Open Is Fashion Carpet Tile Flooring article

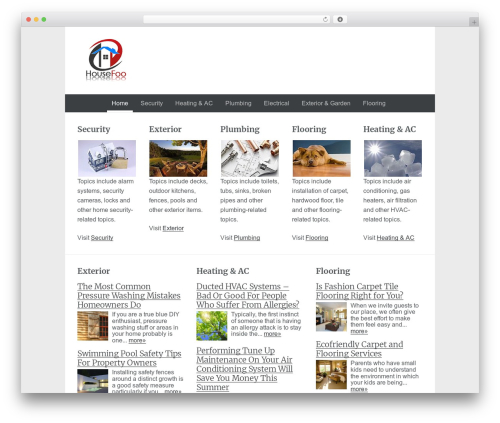pos(359,291)
